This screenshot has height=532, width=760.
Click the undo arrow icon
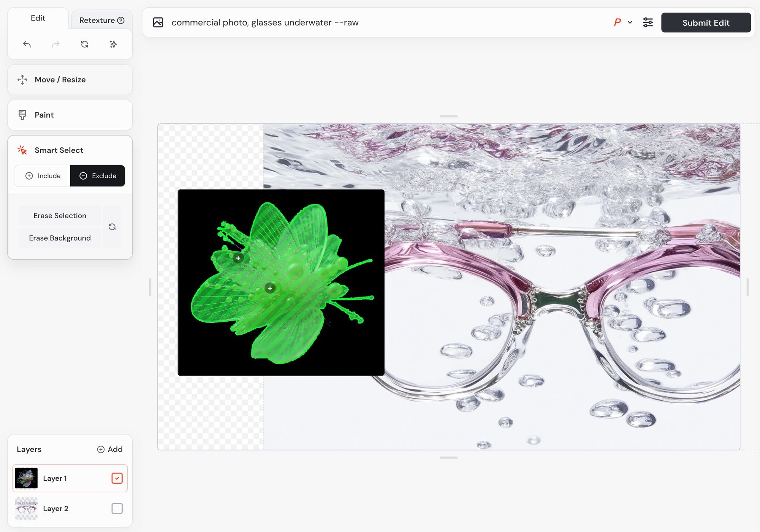[x=27, y=44]
